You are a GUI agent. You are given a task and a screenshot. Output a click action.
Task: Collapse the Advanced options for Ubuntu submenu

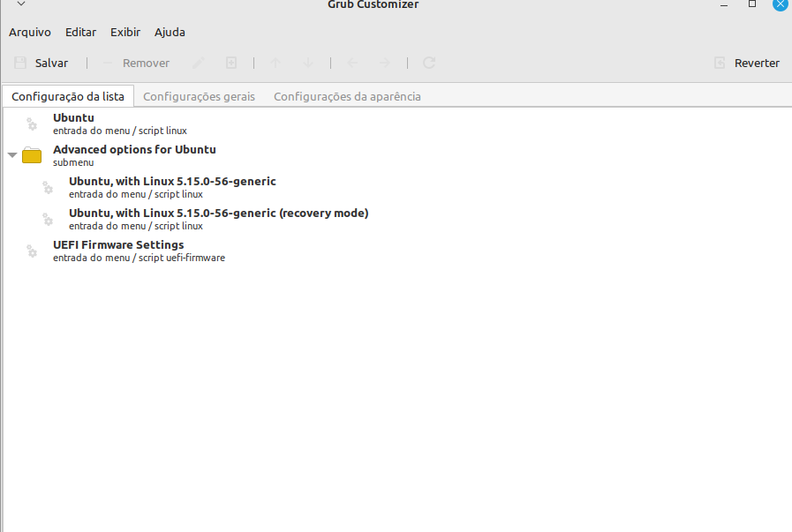(12, 155)
